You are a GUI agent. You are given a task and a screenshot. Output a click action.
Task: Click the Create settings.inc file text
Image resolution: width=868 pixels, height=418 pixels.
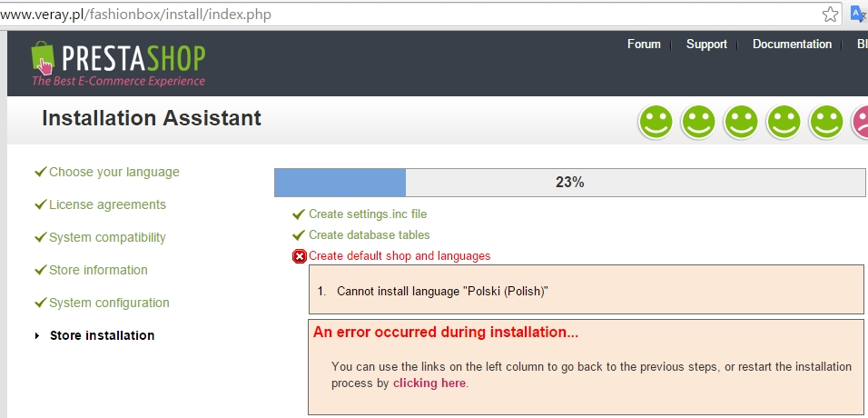point(368,214)
